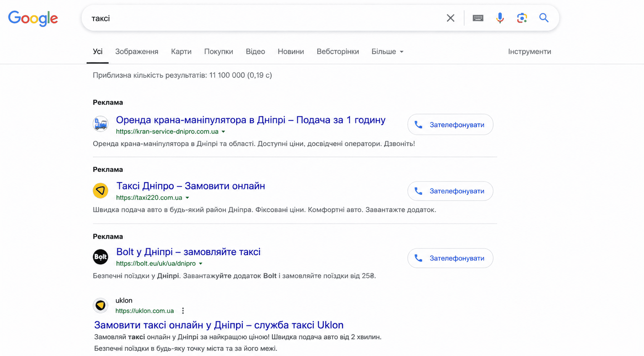This screenshot has width=644, height=356.
Task: Switch to the Новини tab
Action: tap(291, 52)
